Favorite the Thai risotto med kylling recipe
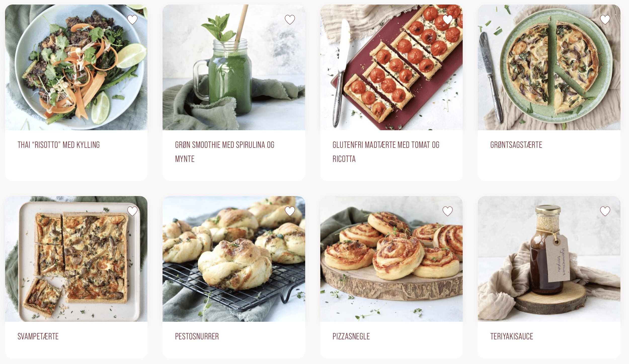 pos(132,20)
